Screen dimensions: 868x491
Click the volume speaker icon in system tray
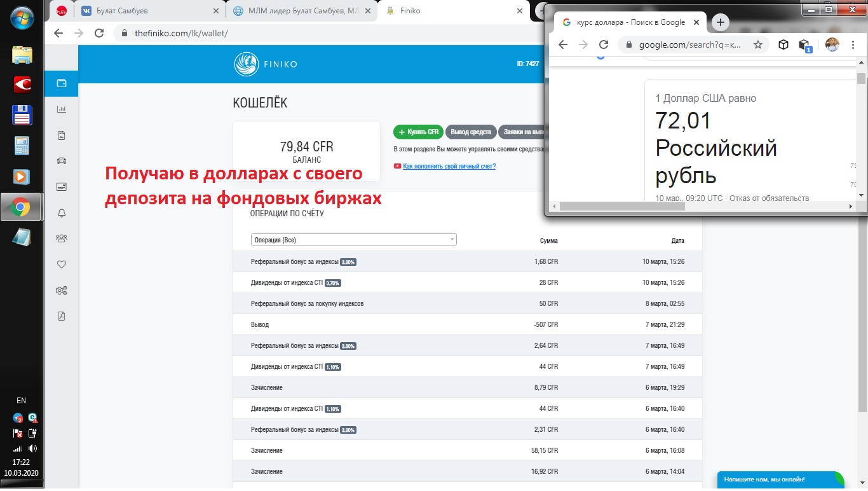click(32, 448)
